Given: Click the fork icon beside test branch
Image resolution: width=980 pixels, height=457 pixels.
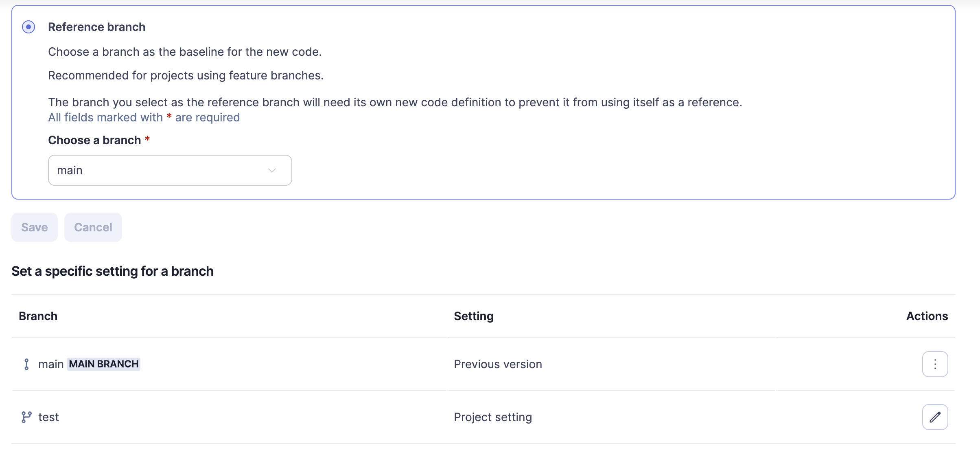Looking at the screenshot, I should coord(26,417).
